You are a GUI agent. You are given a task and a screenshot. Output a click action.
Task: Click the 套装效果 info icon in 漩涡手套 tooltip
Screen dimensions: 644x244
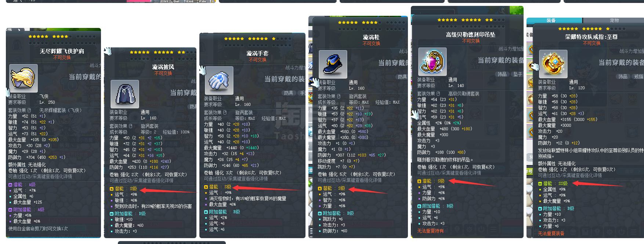coord(225,112)
